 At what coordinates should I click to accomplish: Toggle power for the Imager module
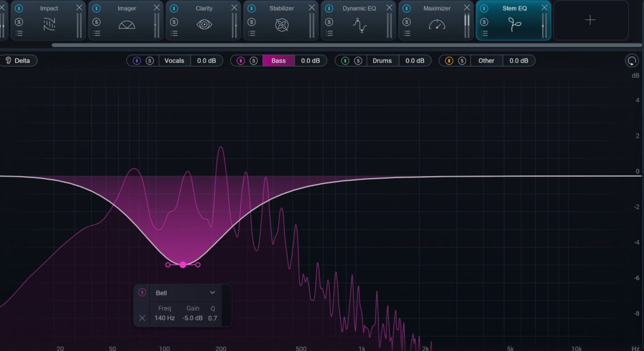click(x=96, y=8)
